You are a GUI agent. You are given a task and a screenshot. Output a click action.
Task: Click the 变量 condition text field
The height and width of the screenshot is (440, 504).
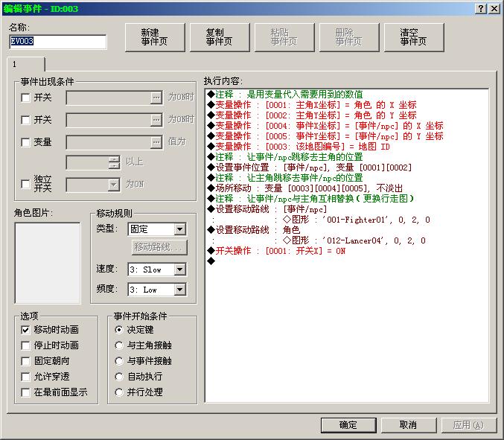point(109,142)
